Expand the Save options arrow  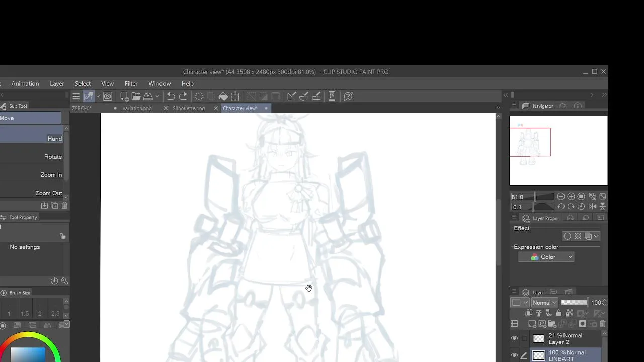pyautogui.click(x=157, y=96)
